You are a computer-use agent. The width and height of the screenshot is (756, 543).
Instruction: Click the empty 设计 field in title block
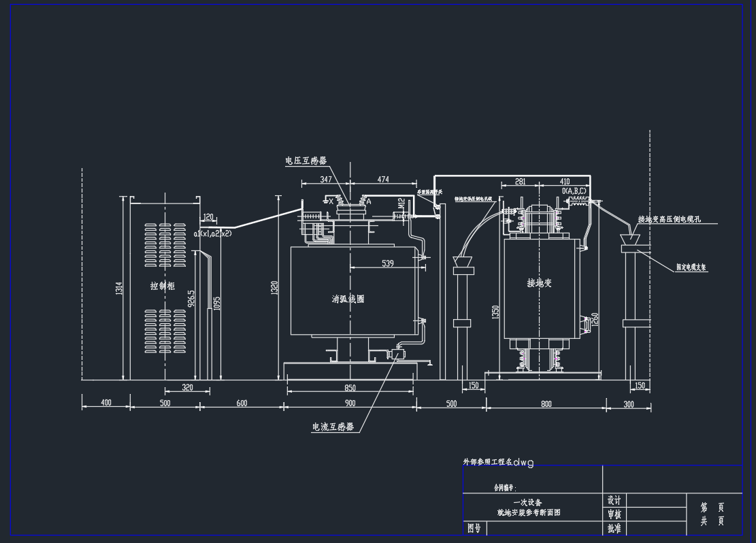click(655, 500)
